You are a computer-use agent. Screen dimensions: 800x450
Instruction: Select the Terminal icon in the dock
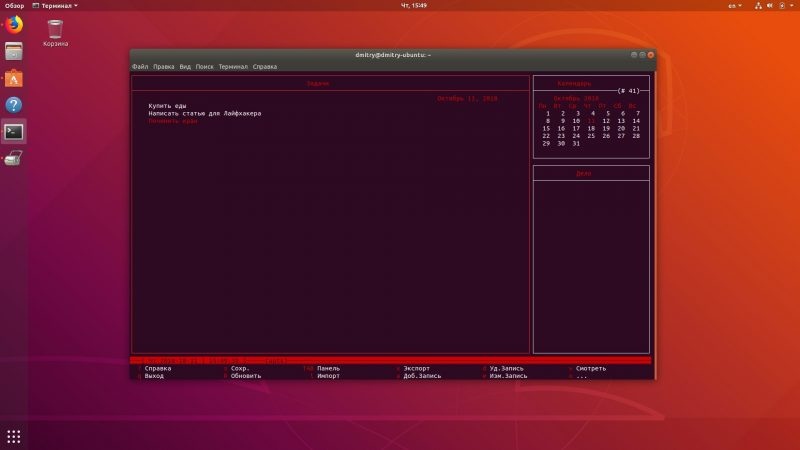point(14,132)
